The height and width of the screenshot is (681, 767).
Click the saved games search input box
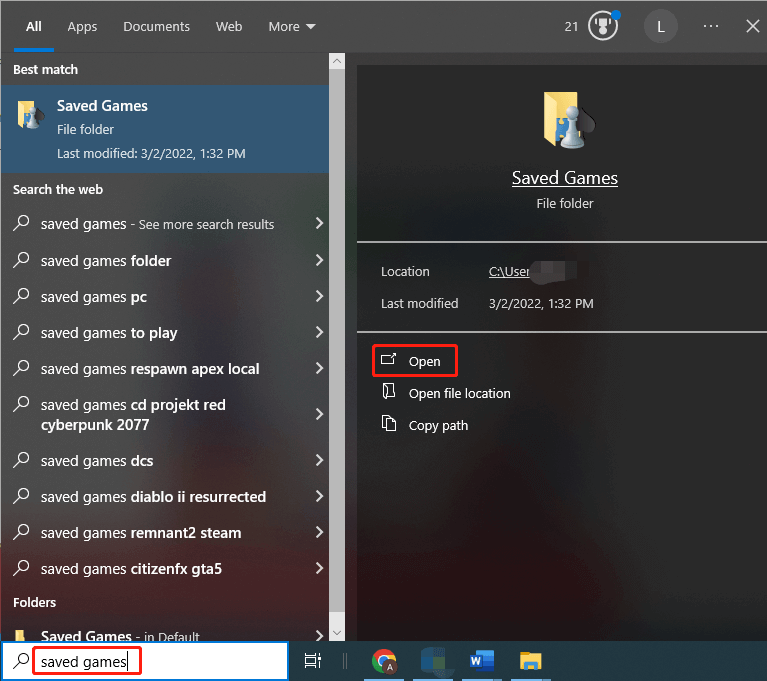point(160,661)
